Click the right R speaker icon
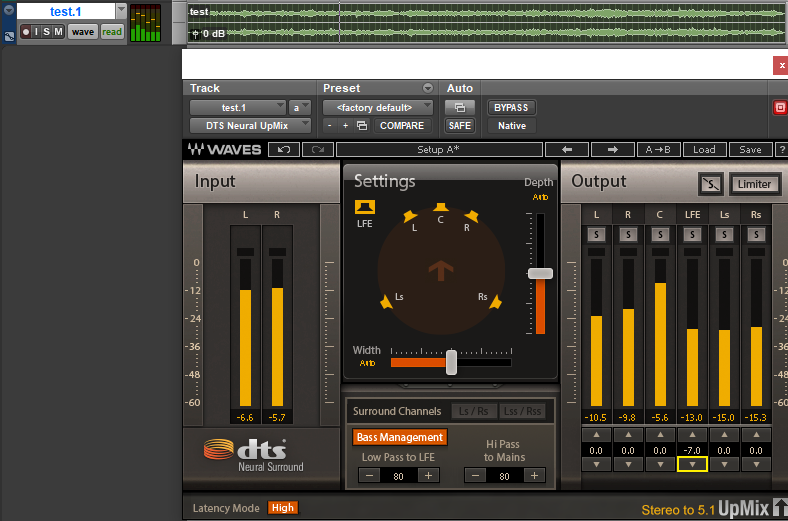The width and height of the screenshot is (788, 521). (x=471, y=216)
